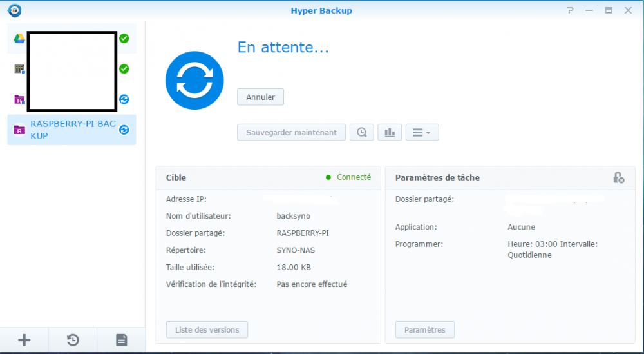
Task: Click the schedule value Heure: 03:00 Intervalle
Action: (553, 244)
